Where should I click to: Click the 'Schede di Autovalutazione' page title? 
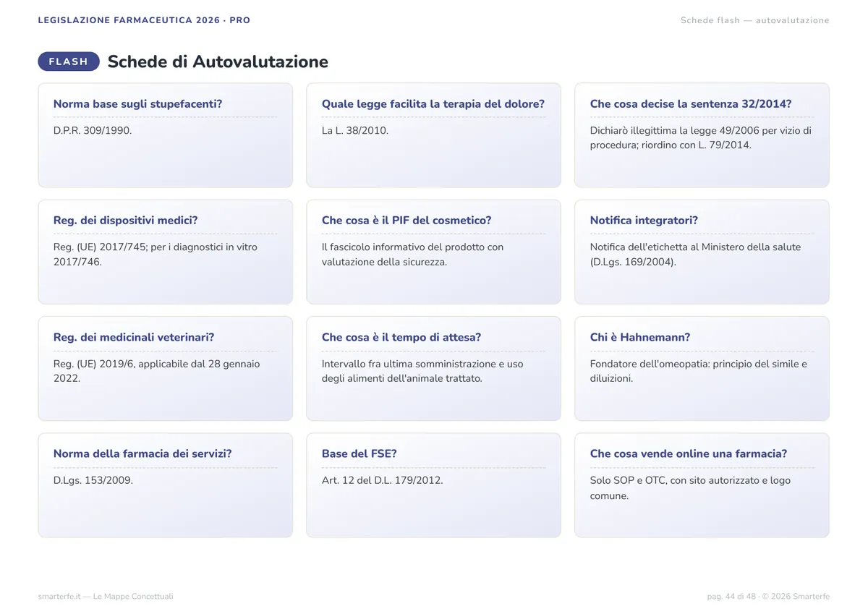(218, 61)
